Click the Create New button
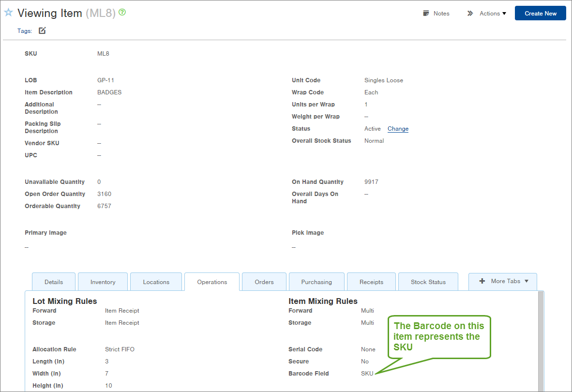Image resolution: width=572 pixels, height=392 pixels. pos(540,13)
